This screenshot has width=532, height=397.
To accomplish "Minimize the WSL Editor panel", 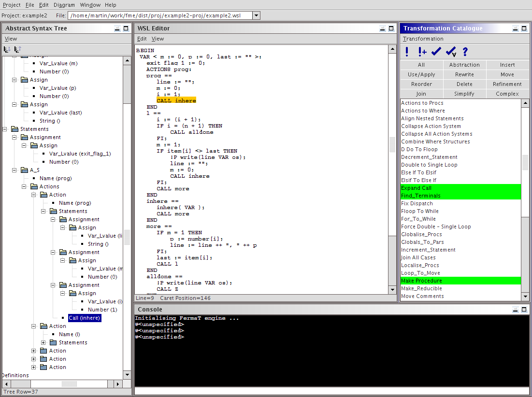I will (382, 28).
